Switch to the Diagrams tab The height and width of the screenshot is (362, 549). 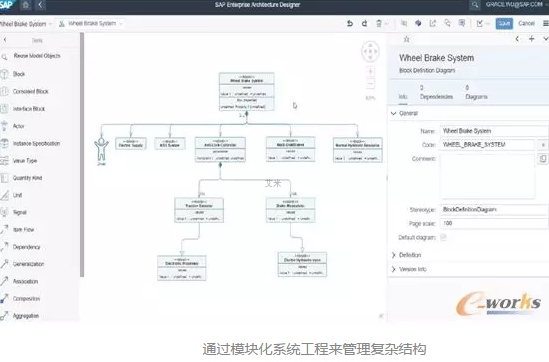coord(476,92)
